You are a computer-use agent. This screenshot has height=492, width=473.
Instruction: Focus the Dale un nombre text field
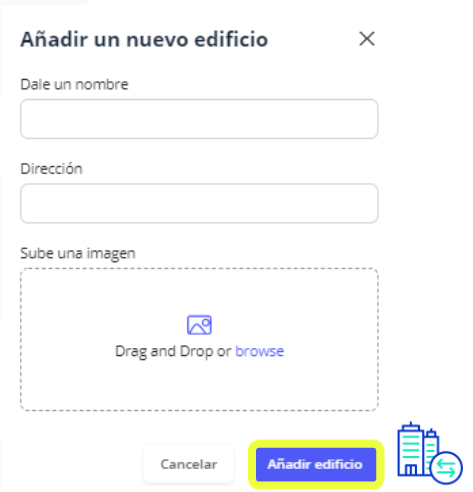(x=199, y=119)
